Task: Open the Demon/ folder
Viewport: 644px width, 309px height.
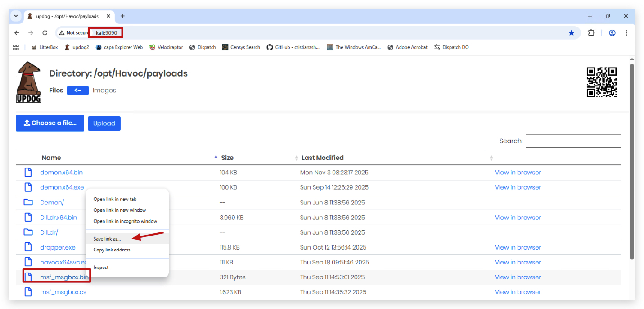Action: (x=52, y=203)
